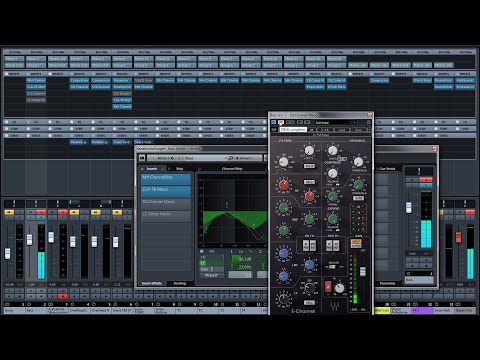Click the leftmost icon button in Channel Settings toolbar
Viewport: 480px width, 360px height.
pos(142,158)
